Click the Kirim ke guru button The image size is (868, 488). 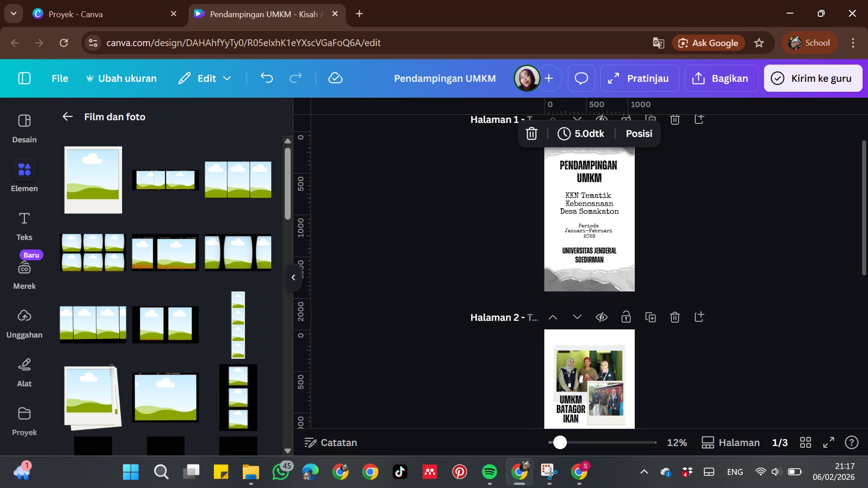[812, 78]
